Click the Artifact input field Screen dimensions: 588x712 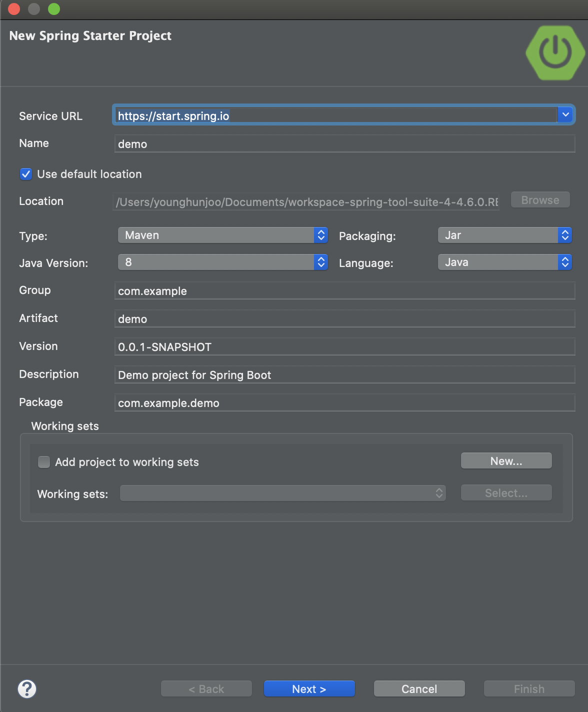pyautogui.click(x=345, y=318)
